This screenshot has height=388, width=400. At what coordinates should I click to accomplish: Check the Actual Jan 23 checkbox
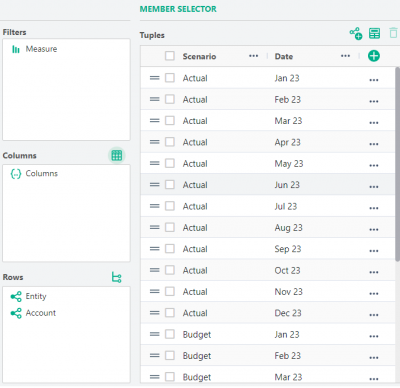click(x=170, y=78)
